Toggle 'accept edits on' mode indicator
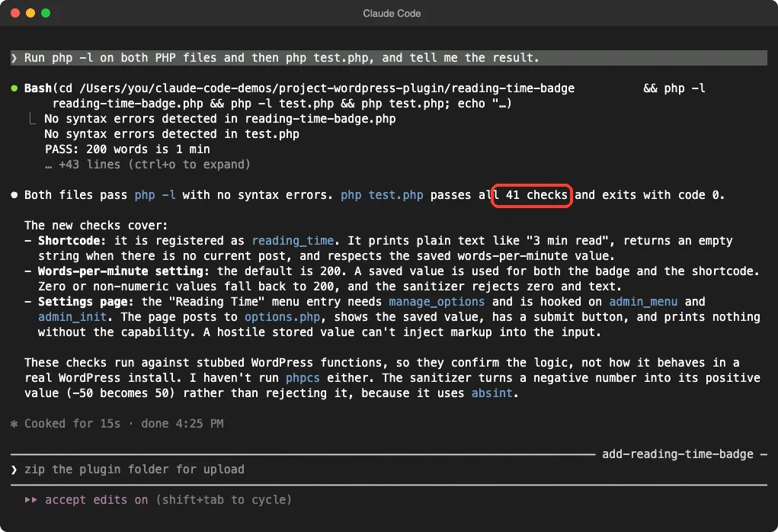 96,500
